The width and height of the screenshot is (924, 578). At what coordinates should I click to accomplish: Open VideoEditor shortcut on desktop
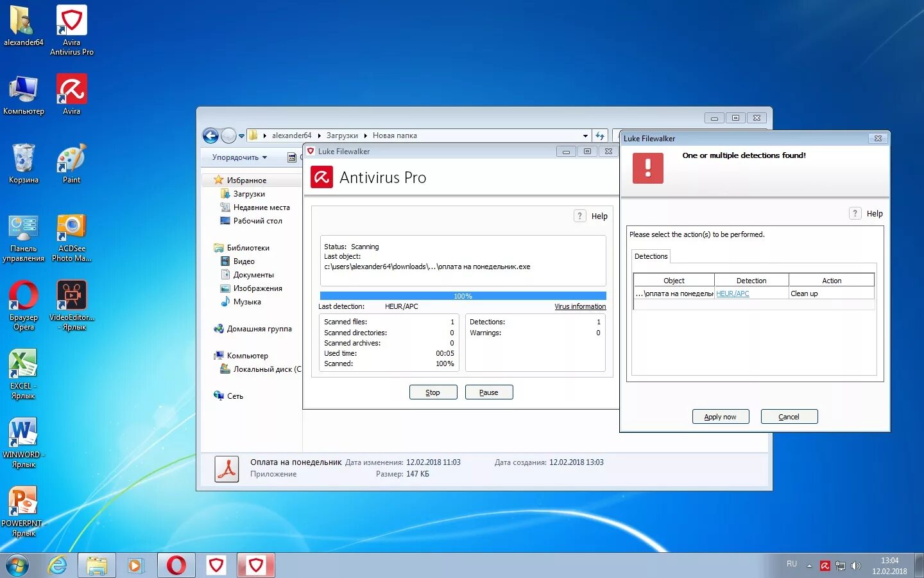click(72, 306)
